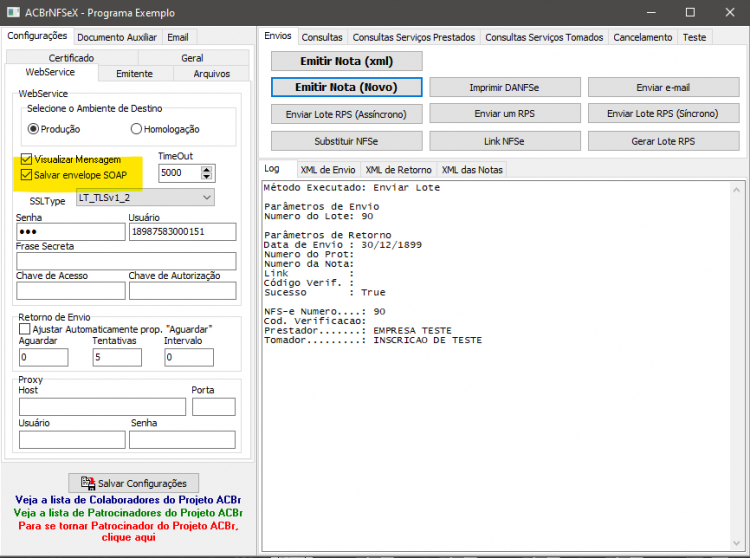Viewport: 750px width, 558px height.
Task: Click the Proxy Porta field
Action: pos(214,407)
